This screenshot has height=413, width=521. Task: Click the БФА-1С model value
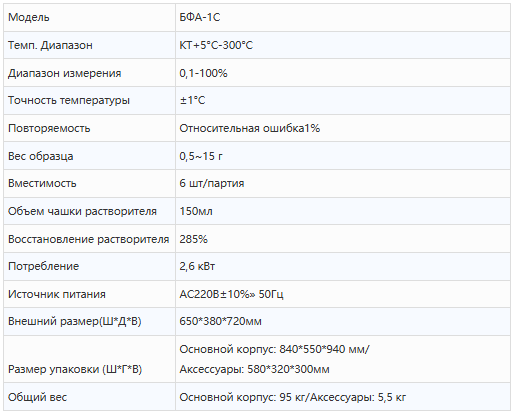(200, 17)
